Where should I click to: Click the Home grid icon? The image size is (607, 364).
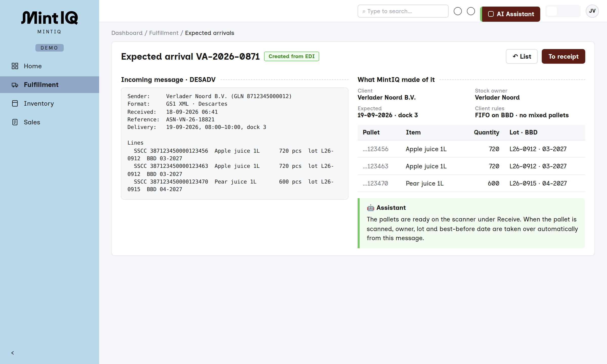15,66
